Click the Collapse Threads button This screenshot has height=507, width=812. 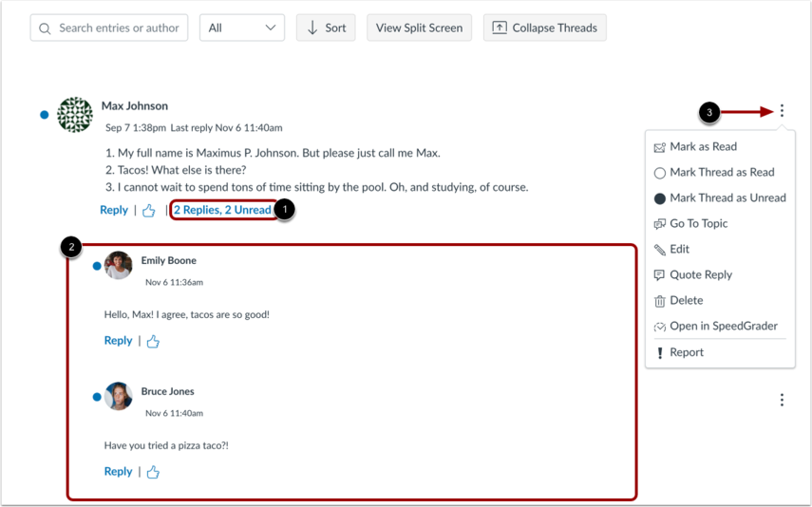coord(545,28)
